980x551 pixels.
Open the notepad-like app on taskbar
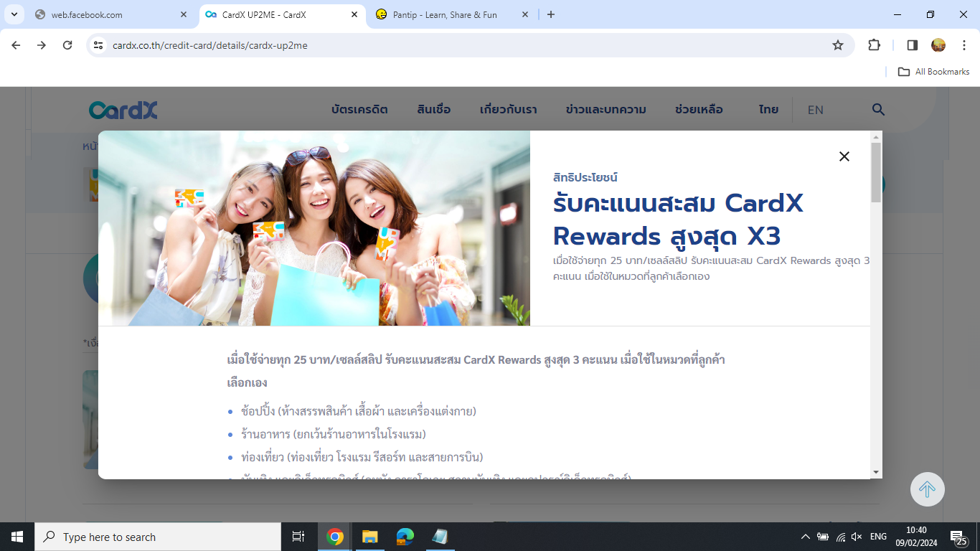[x=440, y=537]
